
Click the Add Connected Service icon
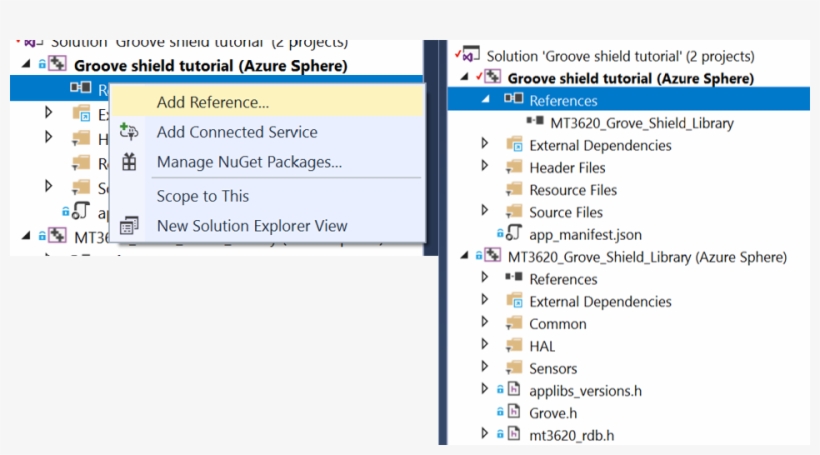click(x=129, y=131)
